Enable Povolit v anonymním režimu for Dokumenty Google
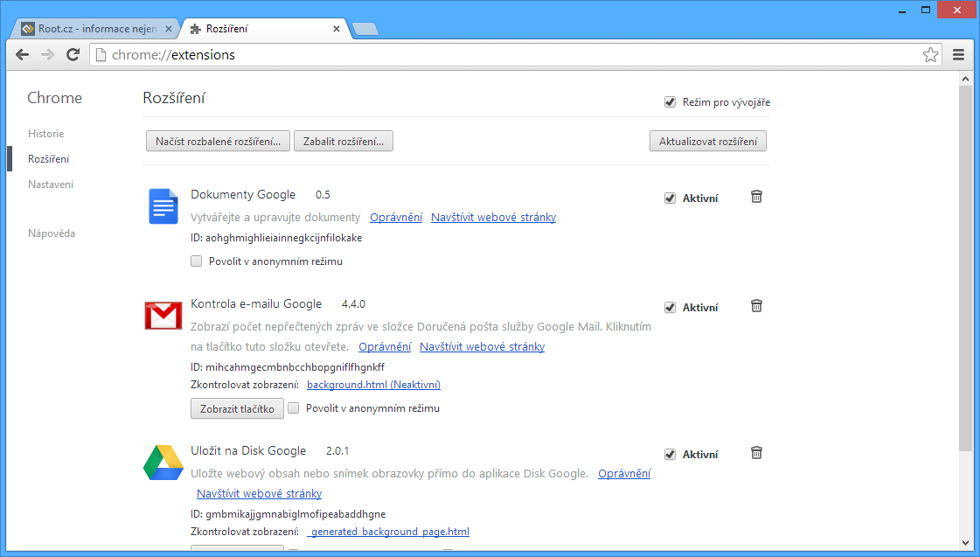980x557 pixels. [x=196, y=261]
